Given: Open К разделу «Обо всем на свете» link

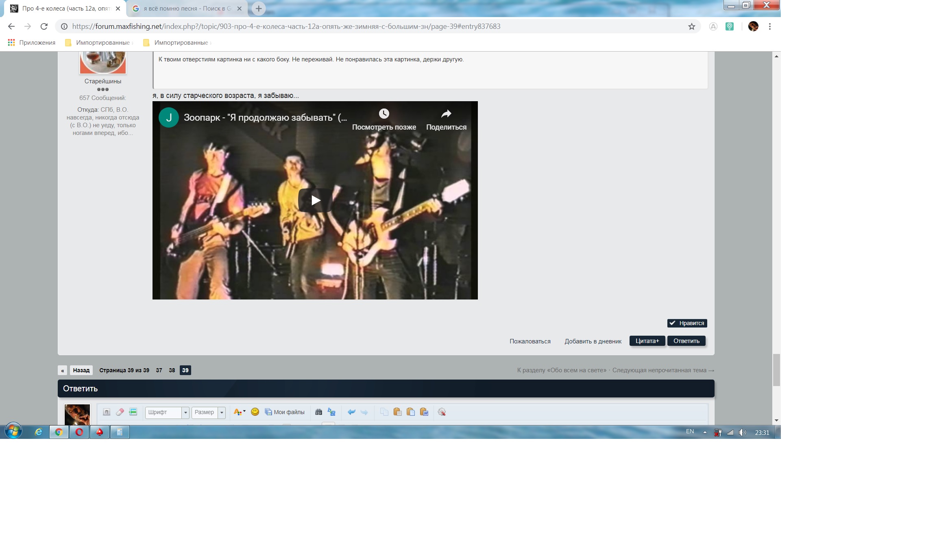Looking at the screenshot, I should pos(562,370).
